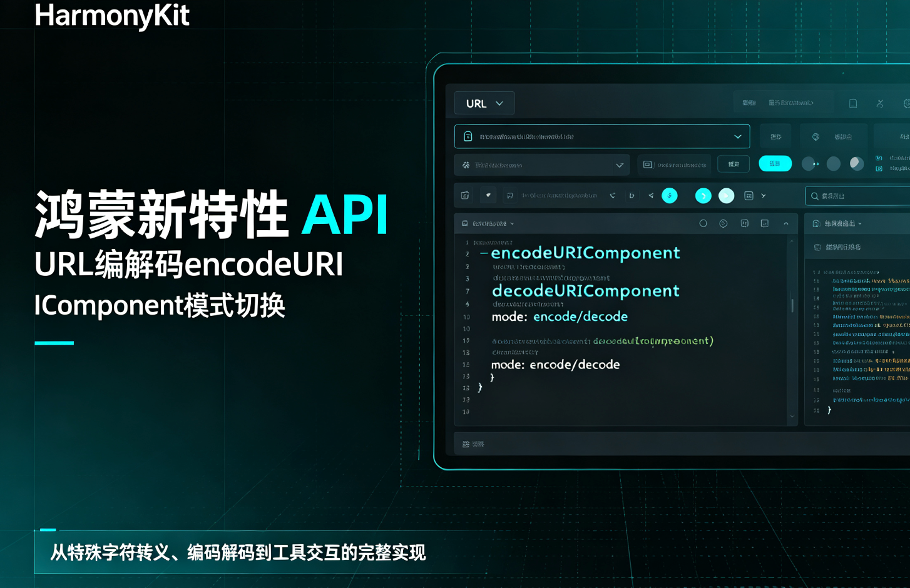Check the upper small cyan checkbox at right edge
The image size is (910, 588).
coord(879,158)
